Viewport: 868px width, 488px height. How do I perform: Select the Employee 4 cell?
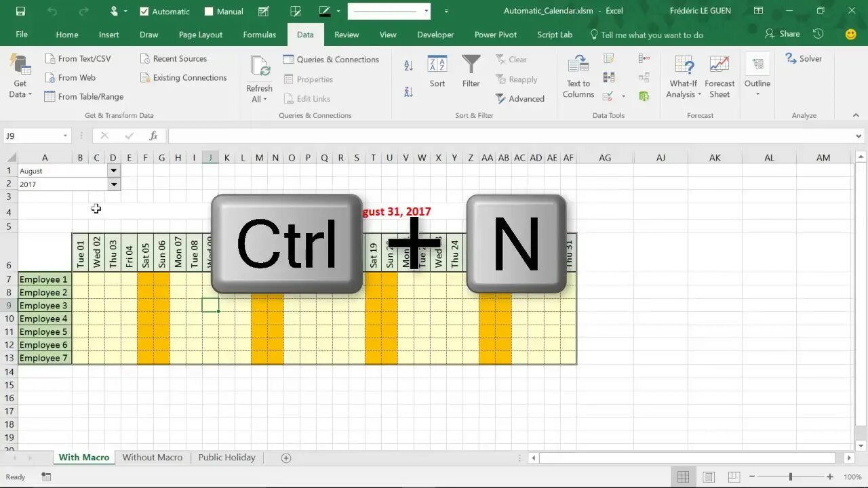(x=45, y=319)
